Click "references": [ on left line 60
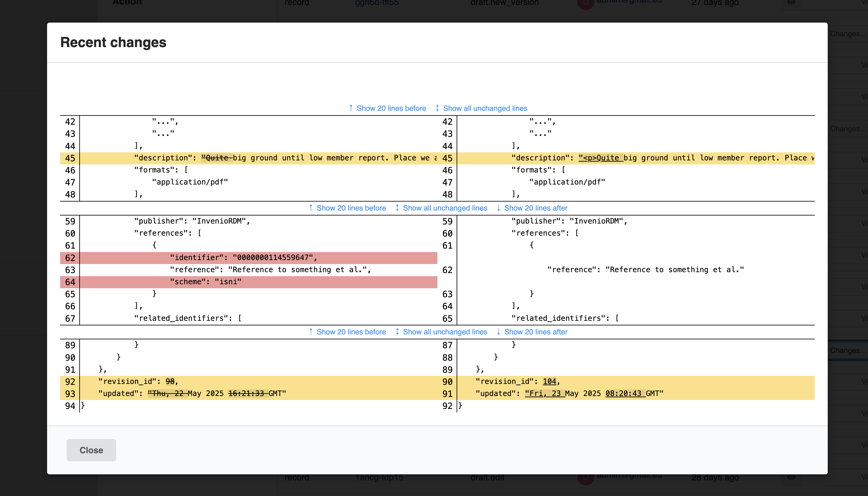The height and width of the screenshot is (496, 868). [x=168, y=233]
